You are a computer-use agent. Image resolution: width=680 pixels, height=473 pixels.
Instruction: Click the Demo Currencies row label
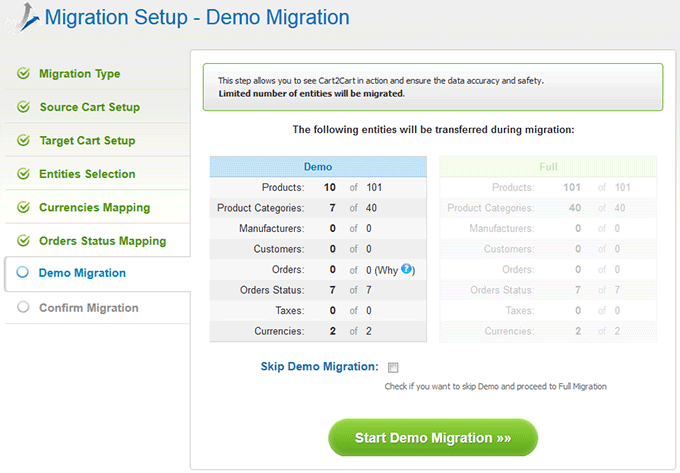(279, 331)
